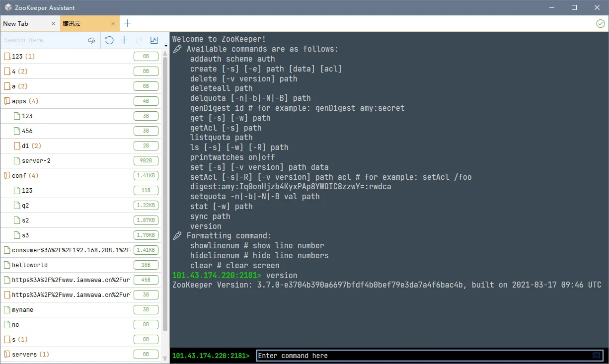Select the myname node
609x364 pixels.
coord(80,310)
